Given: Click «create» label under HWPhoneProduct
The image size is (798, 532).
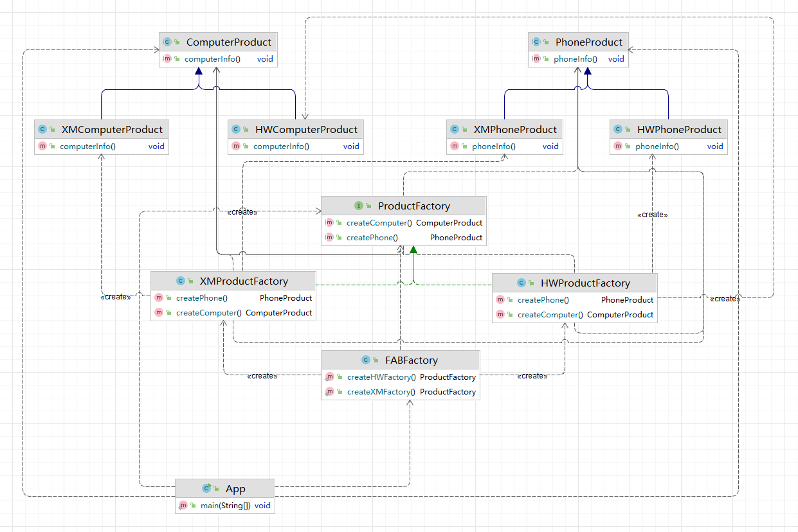Looking at the screenshot, I should [x=652, y=215].
